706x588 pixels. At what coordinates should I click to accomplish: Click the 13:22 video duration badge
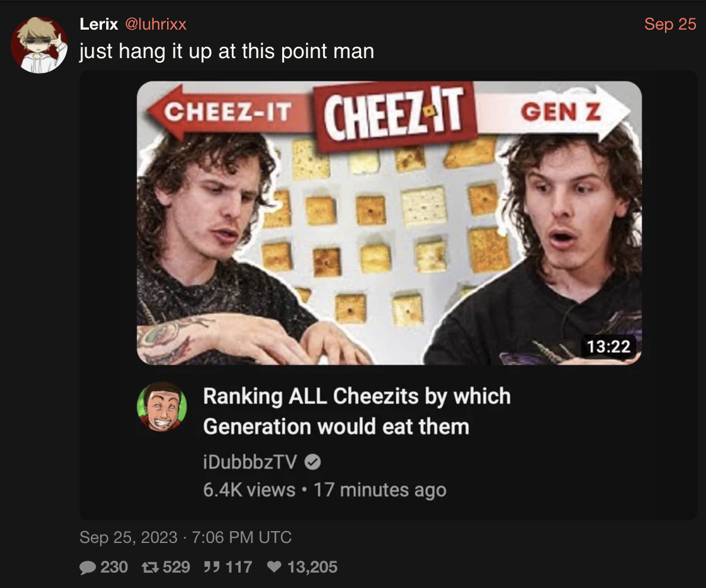pos(608,346)
